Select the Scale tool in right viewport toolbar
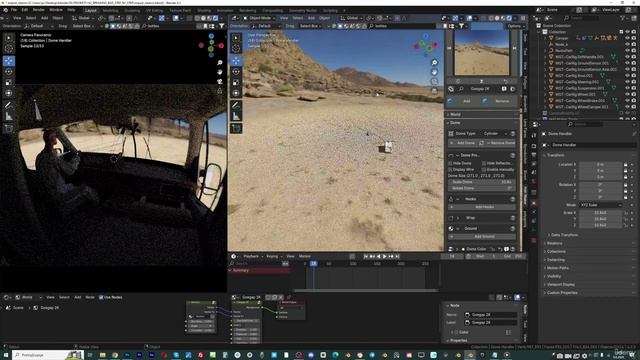This screenshot has width=640, height=360. [x=236, y=82]
